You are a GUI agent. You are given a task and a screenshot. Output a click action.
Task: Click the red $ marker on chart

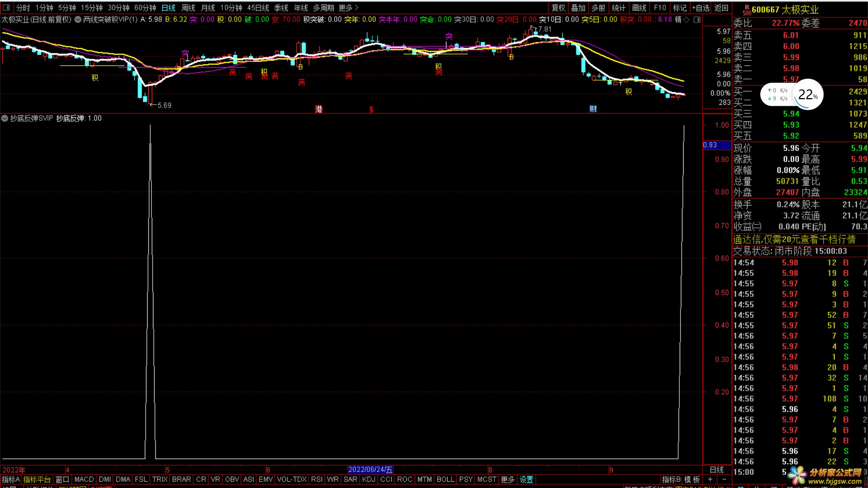coord(371,110)
